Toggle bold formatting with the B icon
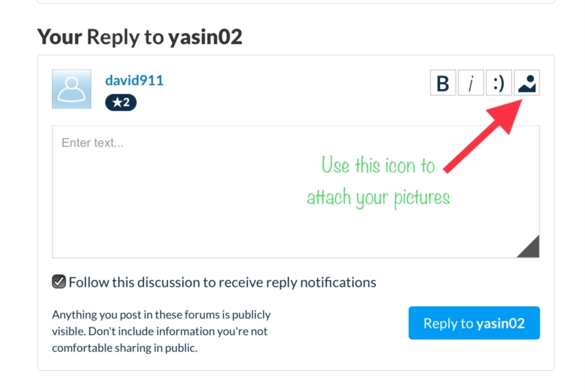This screenshot has width=585, height=392. [x=443, y=83]
